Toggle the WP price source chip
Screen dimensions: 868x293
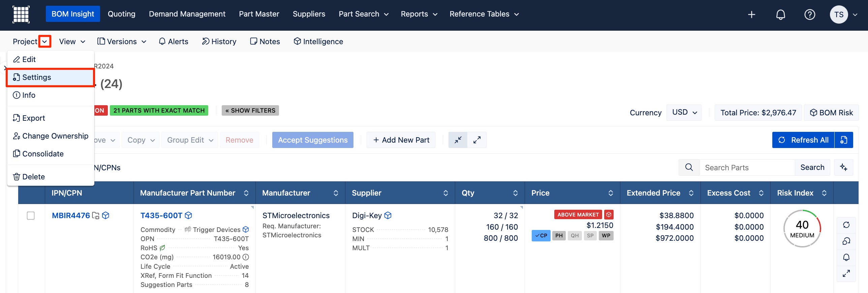(x=606, y=236)
